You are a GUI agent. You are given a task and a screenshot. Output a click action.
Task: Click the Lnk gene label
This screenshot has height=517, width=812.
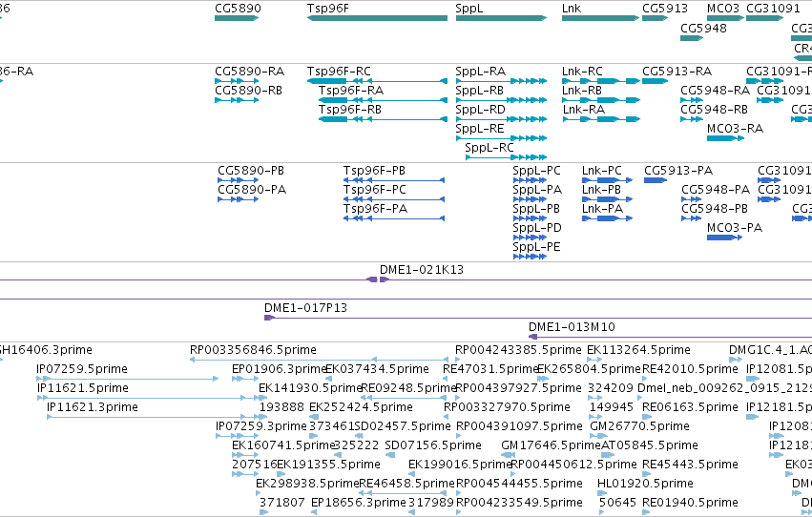tap(572, 9)
